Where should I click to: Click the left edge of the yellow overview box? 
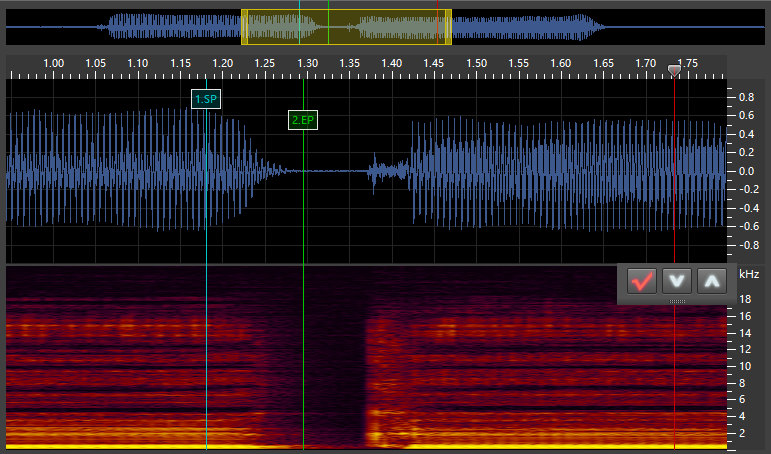[x=242, y=27]
